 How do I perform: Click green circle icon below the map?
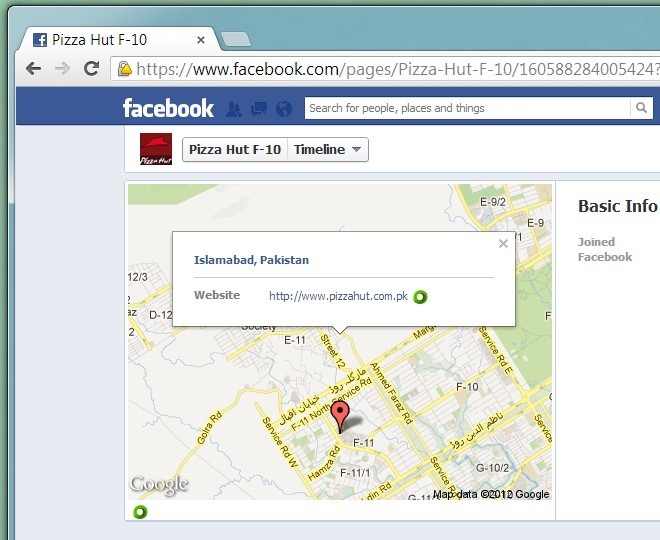[140, 512]
